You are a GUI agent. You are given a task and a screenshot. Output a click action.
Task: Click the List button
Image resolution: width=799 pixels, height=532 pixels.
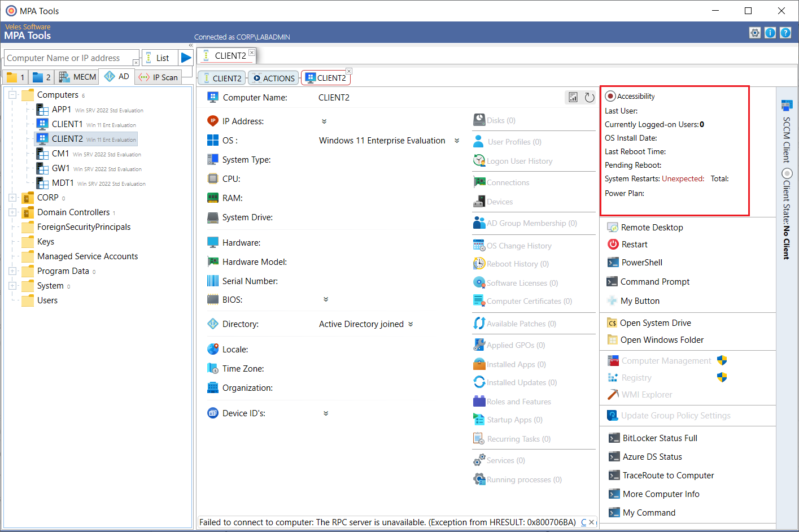(x=160, y=58)
